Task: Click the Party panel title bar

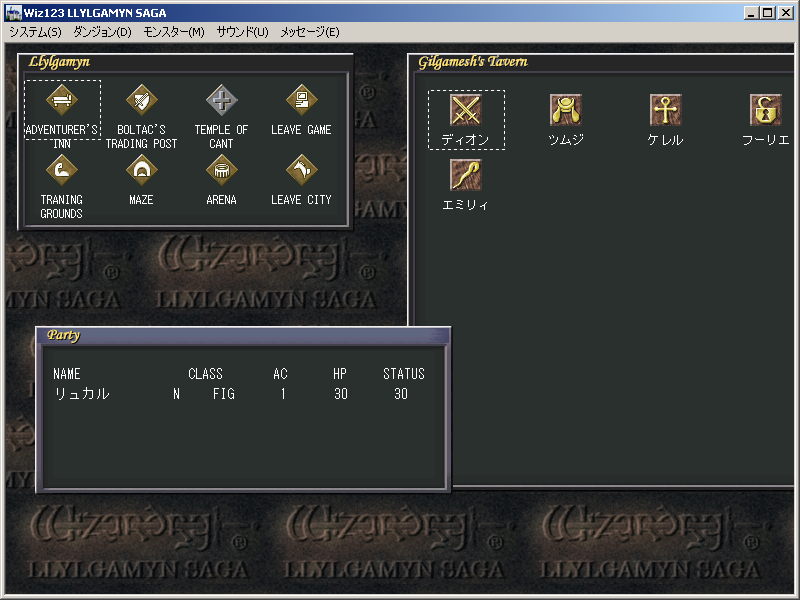Action: [242, 335]
